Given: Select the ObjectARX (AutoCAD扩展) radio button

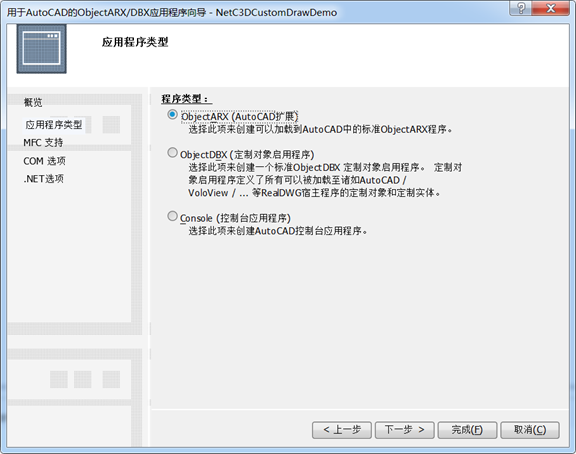Looking at the screenshot, I should coord(172,115).
